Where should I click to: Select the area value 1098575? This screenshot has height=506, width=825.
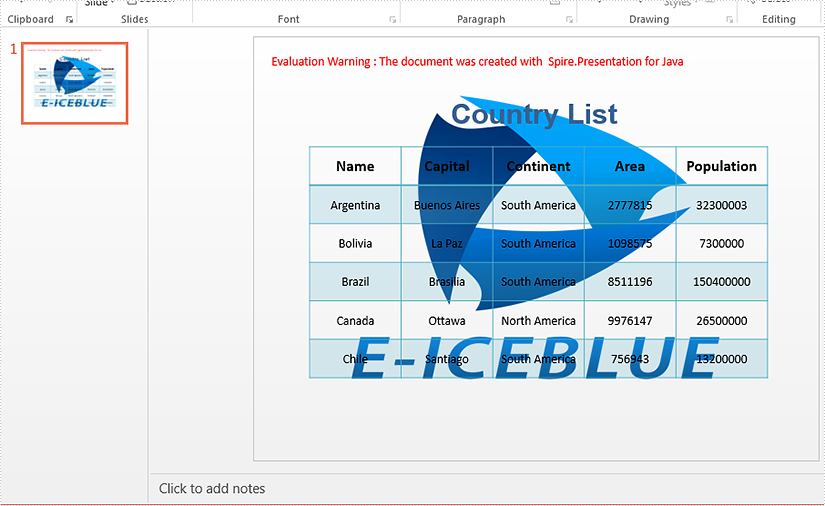630,243
